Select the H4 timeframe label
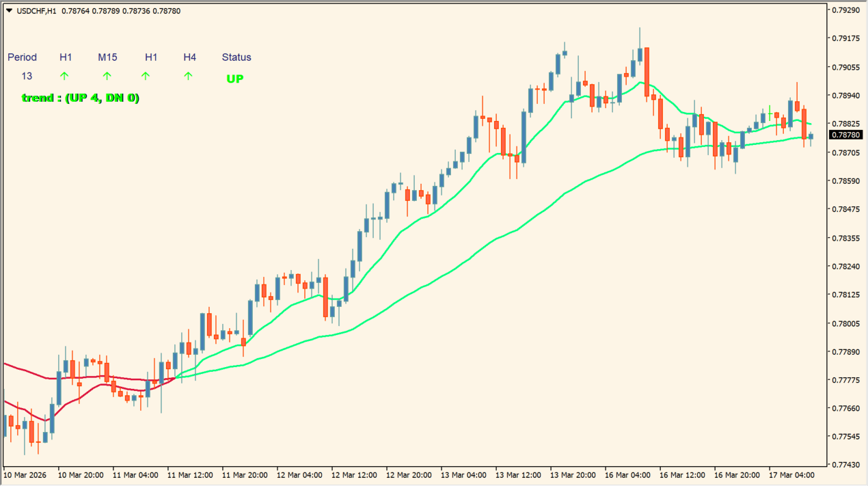The image size is (868, 486). pos(189,57)
